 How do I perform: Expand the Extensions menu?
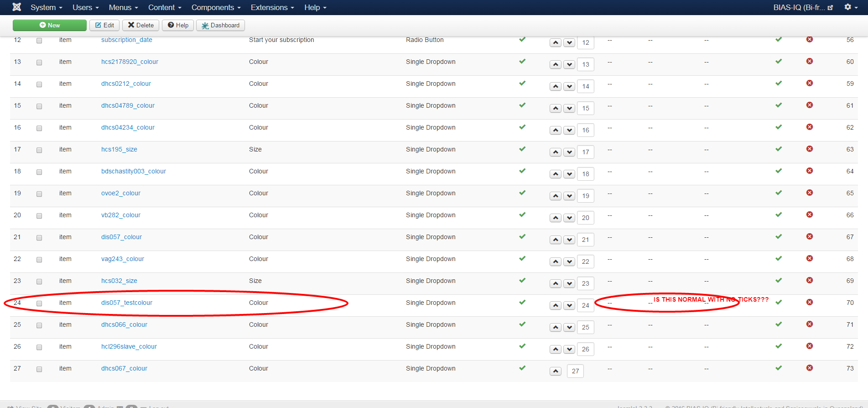[x=273, y=7]
